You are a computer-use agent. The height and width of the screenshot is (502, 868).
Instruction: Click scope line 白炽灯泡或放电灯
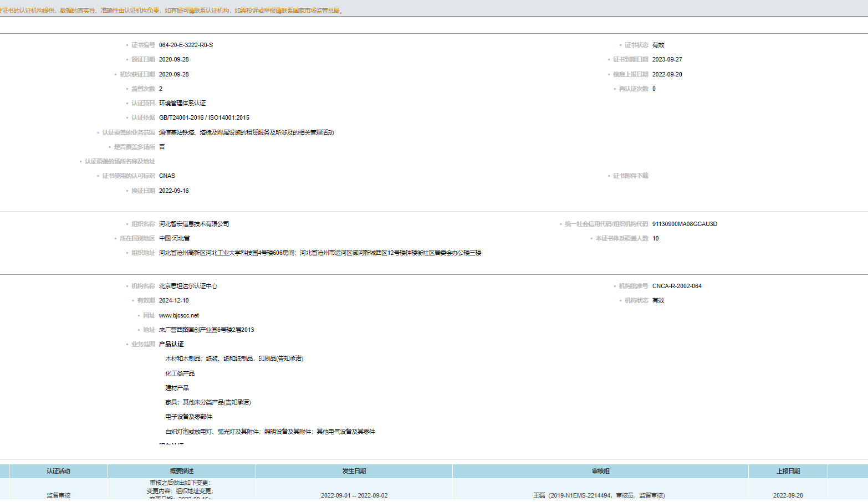coord(270,432)
